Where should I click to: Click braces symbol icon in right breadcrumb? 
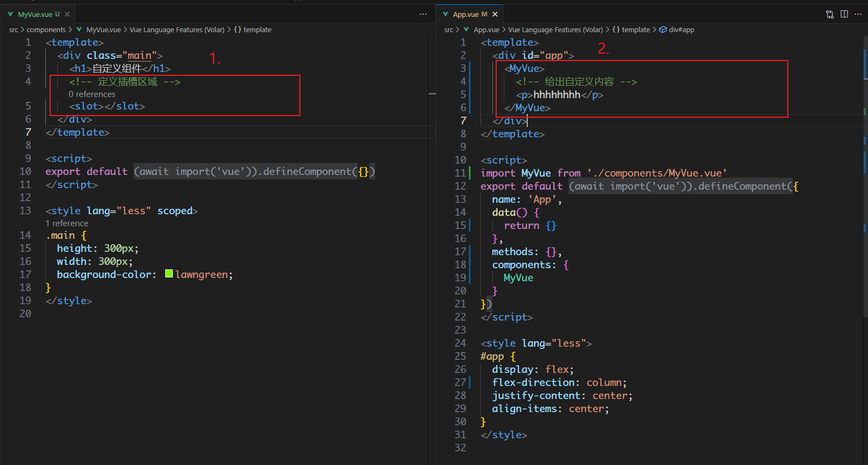pos(616,29)
